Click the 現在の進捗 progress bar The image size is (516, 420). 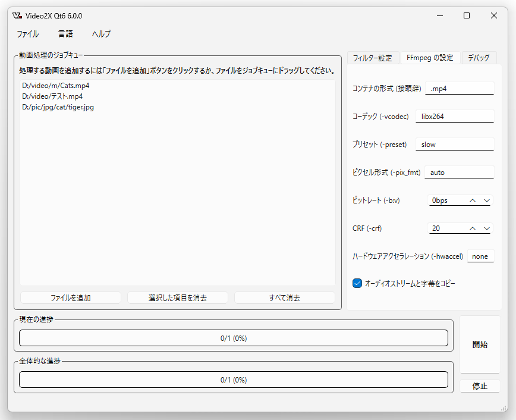(234, 338)
